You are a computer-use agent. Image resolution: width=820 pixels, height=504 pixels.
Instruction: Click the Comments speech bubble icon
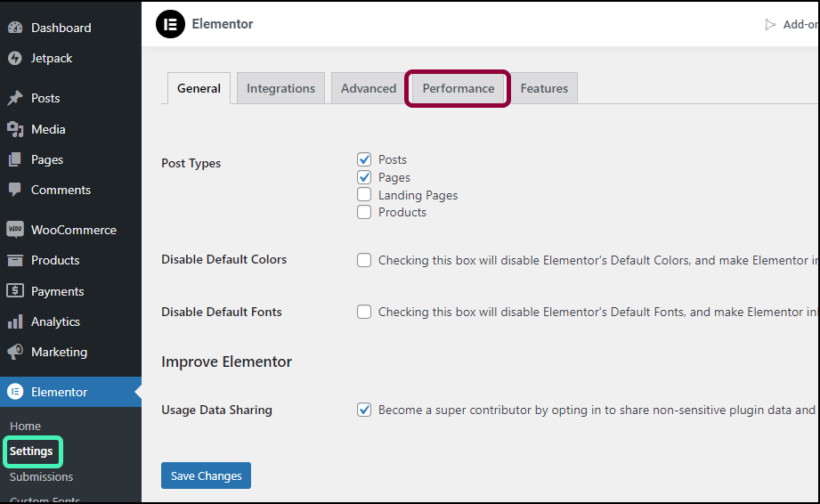15,190
